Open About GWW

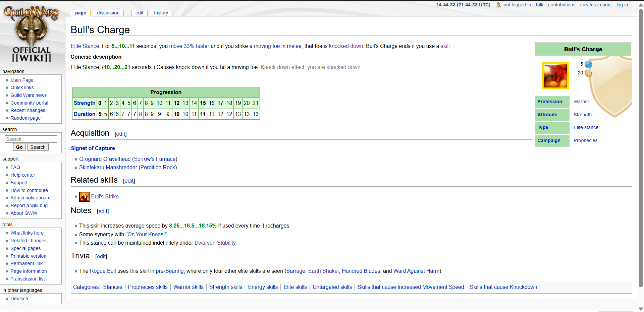coord(24,213)
